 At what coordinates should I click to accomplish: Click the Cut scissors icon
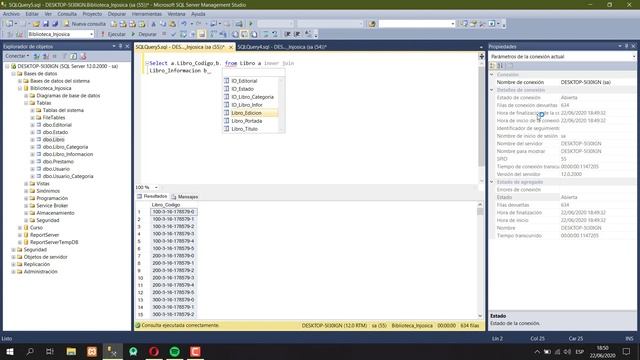tap(153, 24)
